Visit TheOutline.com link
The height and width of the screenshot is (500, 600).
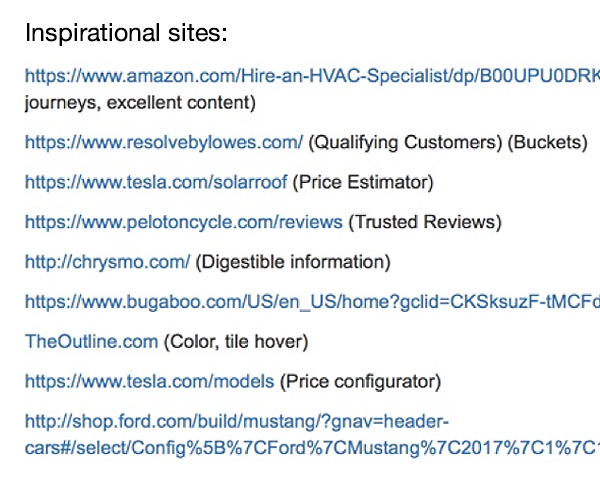point(91,342)
